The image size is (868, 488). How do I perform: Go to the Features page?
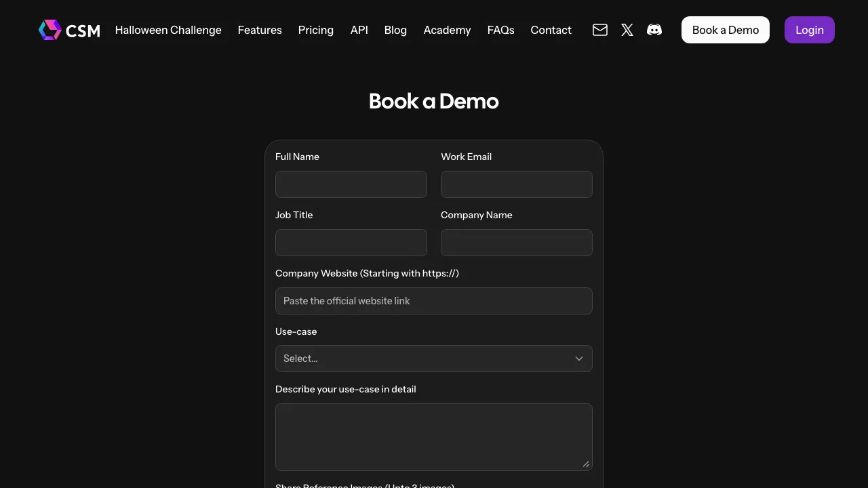(x=260, y=30)
